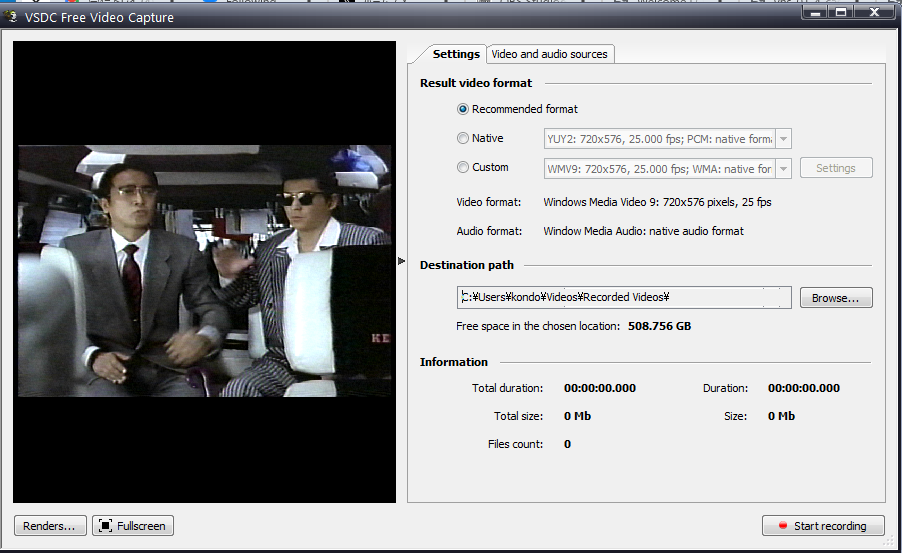The height and width of the screenshot is (553, 902).
Task: Click Browse to choose destination folder
Action: (836, 298)
